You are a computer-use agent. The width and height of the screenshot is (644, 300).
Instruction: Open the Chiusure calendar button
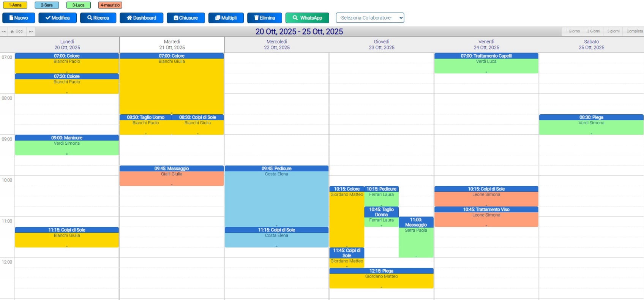click(186, 18)
